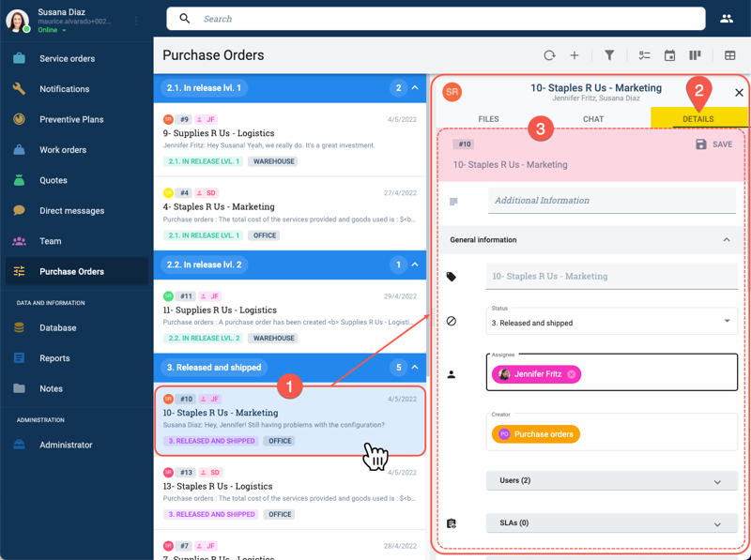Click the Purchase orders creator chip
Viewport: 751px width, 560px height.
click(x=536, y=434)
